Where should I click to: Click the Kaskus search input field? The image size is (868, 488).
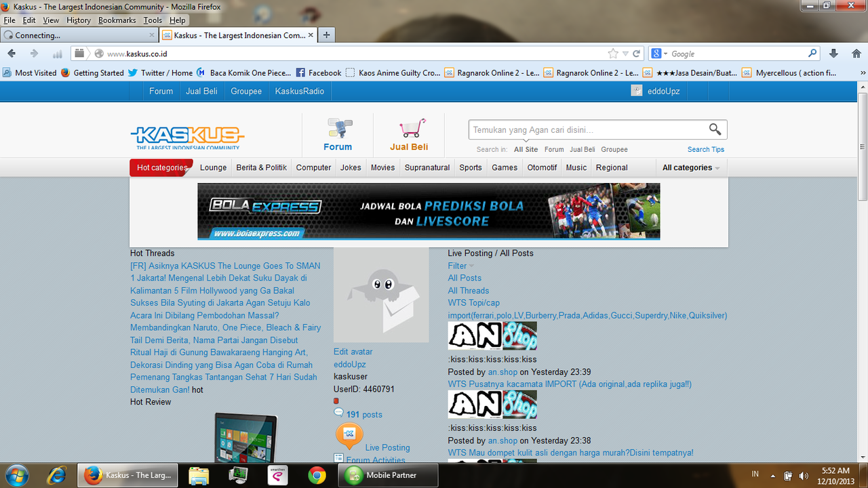click(x=587, y=129)
